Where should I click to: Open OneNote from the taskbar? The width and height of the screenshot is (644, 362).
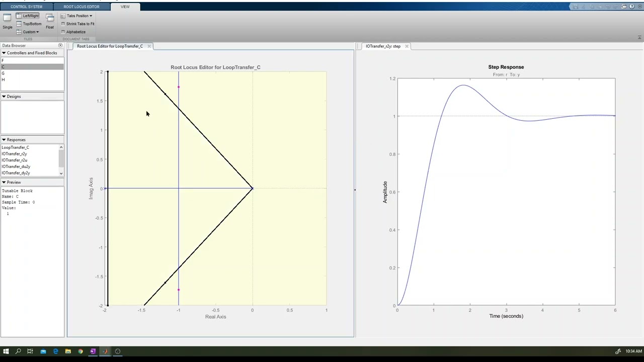(x=93, y=351)
